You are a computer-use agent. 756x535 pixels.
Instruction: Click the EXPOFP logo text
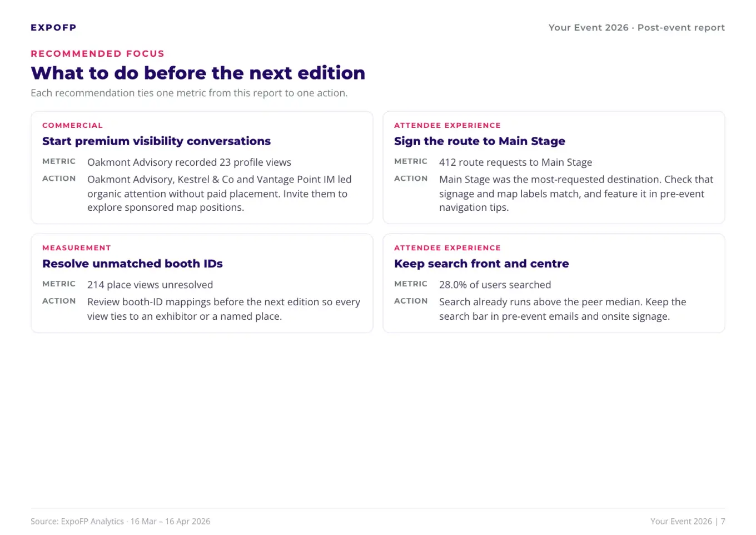pyautogui.click(x=53, y=27)
